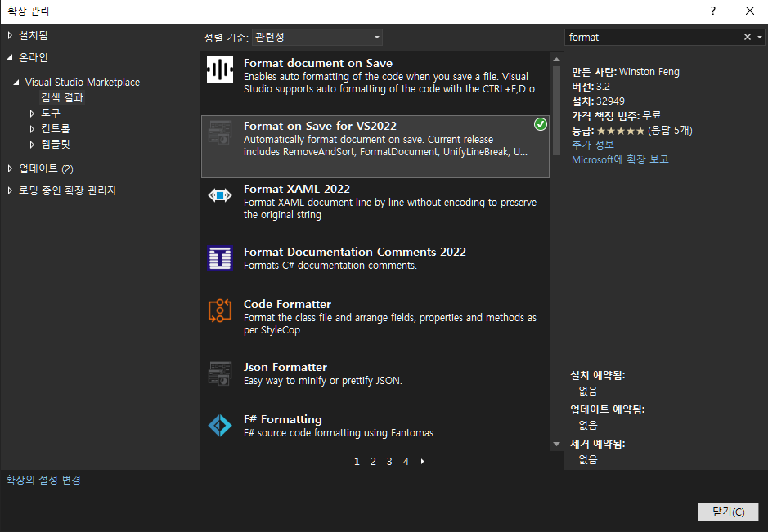Select results page 1
768x532 pixels.
[x=357, y=461]
